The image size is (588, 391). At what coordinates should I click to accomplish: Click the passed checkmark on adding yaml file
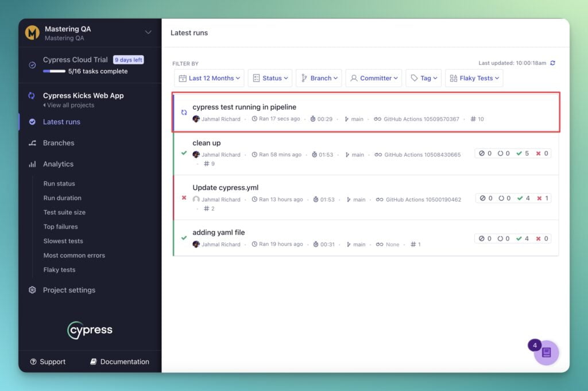click(x=184, y=238)
